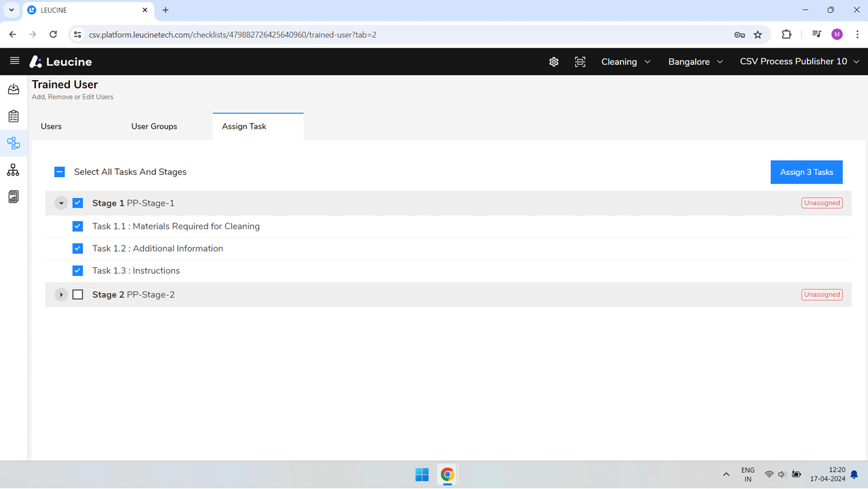
Task: Open the tab search dropdown in Chrome
Action: (12, 10)
